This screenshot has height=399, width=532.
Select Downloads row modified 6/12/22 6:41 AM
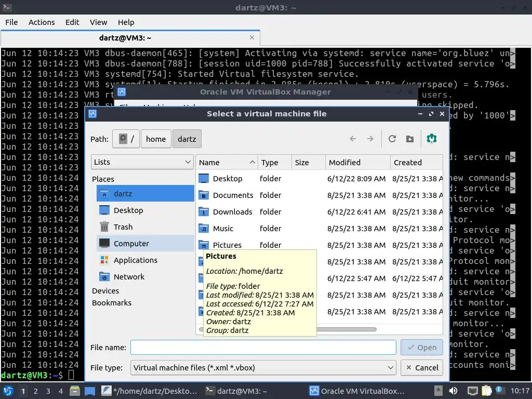pos(320,212)
